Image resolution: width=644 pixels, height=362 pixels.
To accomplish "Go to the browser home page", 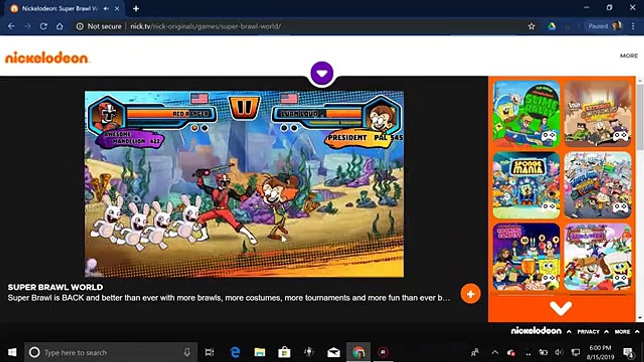I will pos(59,26).
